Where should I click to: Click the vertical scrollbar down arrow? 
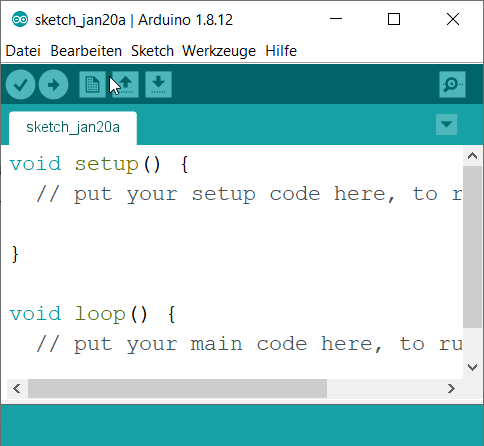(472, 367)
